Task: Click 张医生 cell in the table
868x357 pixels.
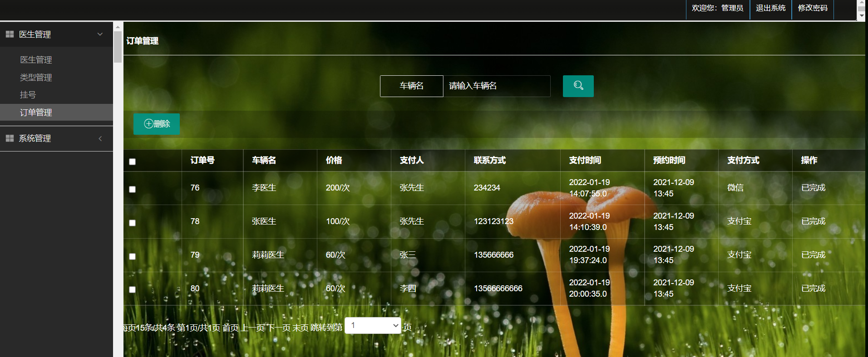Action: pyautogui.click(x=264, y=221)
